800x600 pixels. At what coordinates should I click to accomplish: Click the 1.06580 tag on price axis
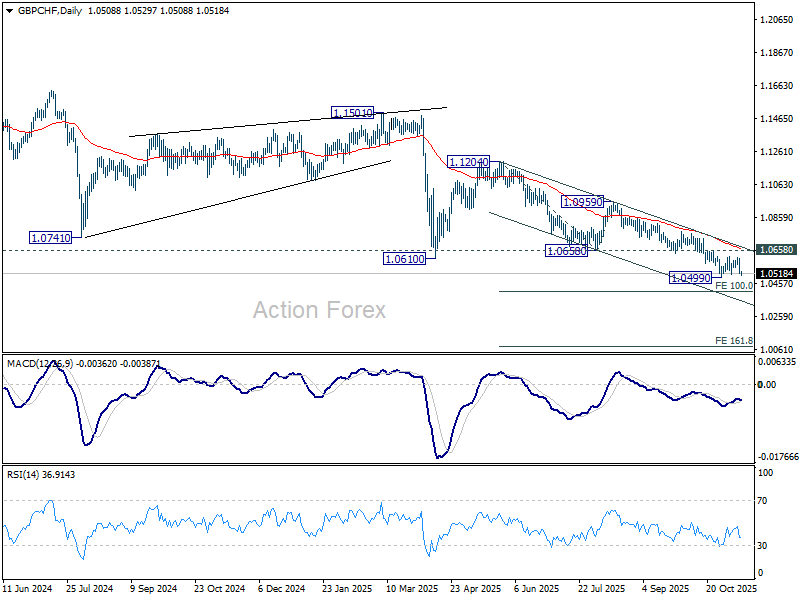[x=776, y=249]
